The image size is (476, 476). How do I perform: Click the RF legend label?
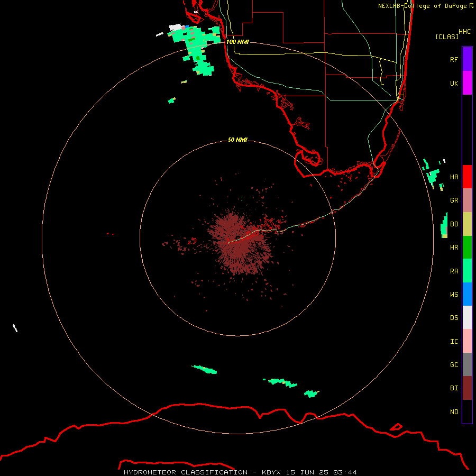point(454,59)
